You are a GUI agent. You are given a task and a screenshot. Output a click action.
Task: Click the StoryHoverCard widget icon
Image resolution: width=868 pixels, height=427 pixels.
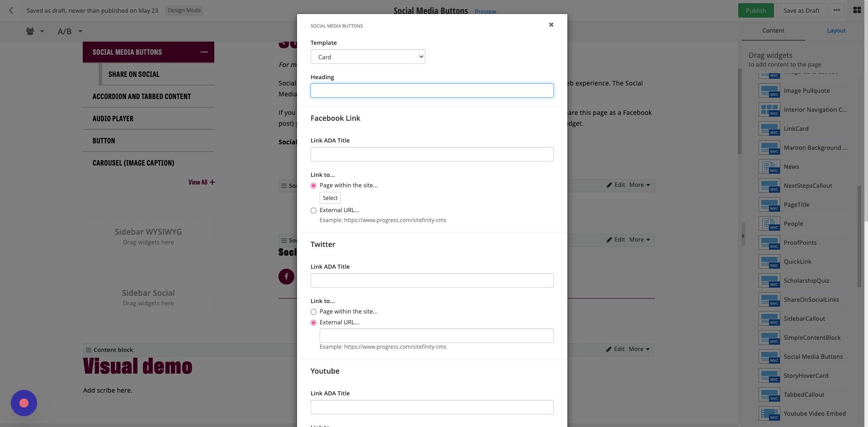pos(769,375)
